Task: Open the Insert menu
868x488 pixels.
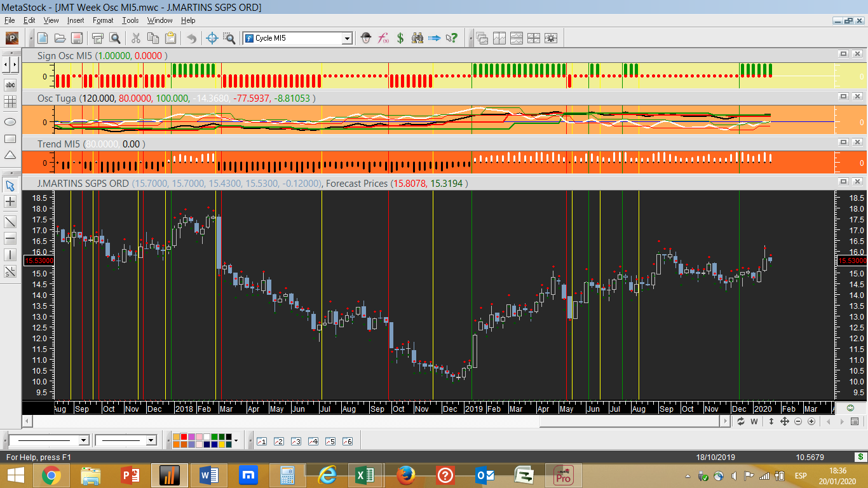Action: click(76, 20)
